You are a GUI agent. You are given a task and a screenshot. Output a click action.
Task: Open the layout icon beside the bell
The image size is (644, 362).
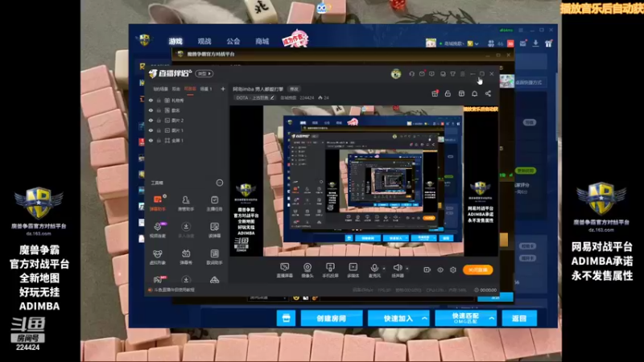point(461,93)
